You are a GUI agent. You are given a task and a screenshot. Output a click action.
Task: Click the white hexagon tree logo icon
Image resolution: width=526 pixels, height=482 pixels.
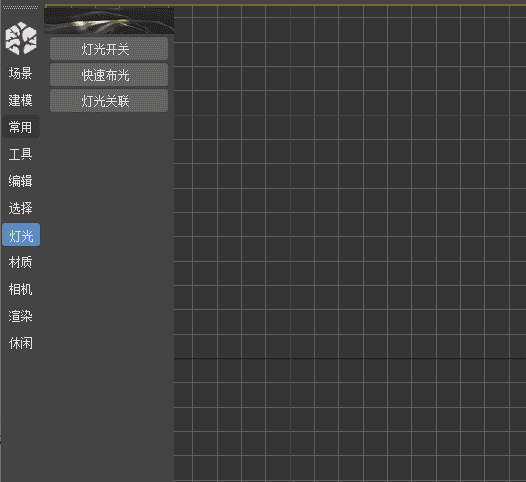[21, 38]
